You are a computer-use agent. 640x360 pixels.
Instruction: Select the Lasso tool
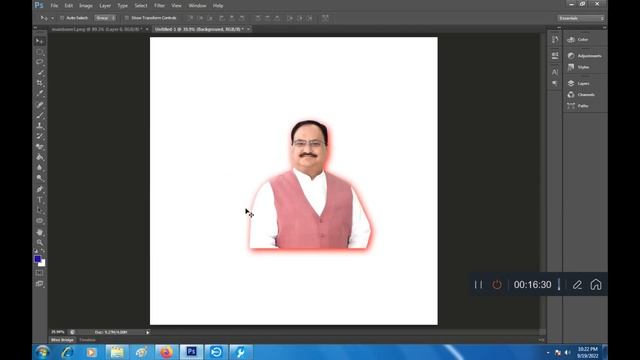coord(40,62)
